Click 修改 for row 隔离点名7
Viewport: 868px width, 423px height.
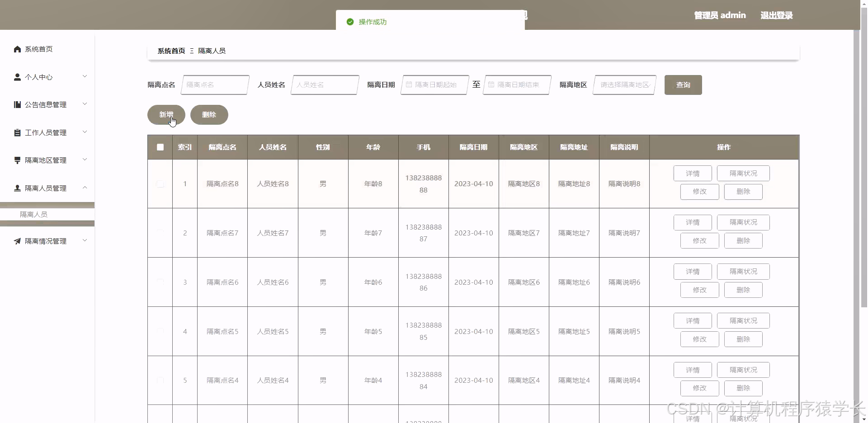[x=700, y=241]
